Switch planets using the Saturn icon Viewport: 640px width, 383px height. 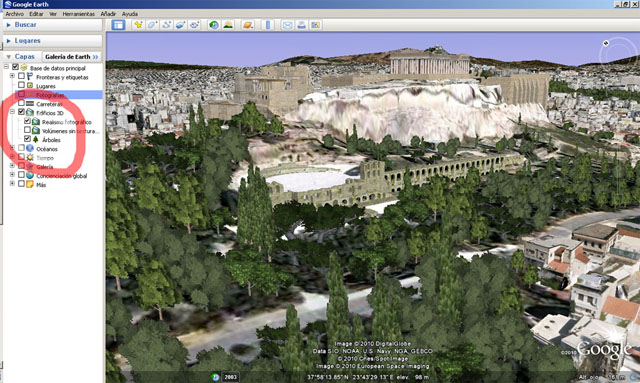(248, 25)
